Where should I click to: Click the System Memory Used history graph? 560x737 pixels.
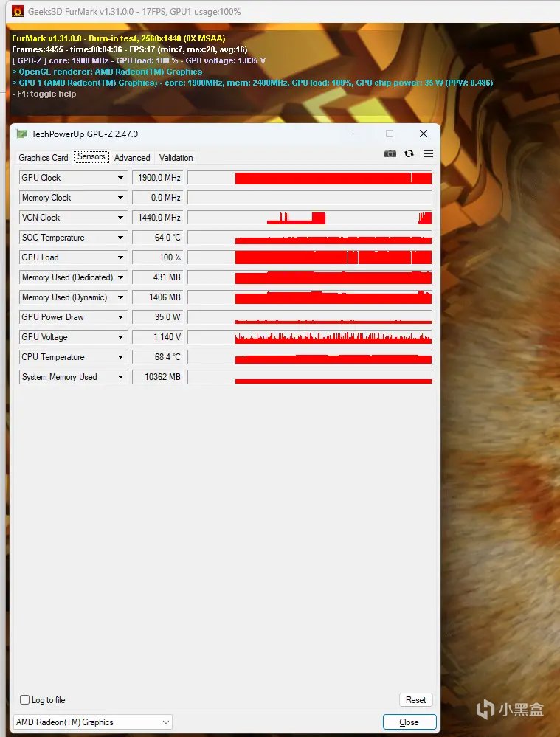click(309, 377)
